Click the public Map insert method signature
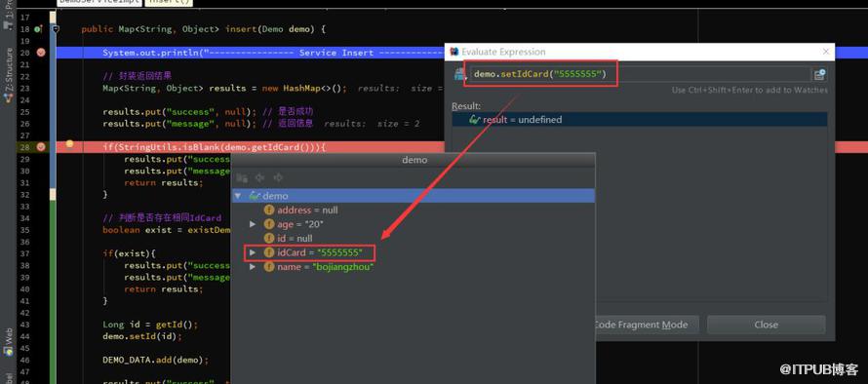The image size is (868, 384). coord(204,29)
